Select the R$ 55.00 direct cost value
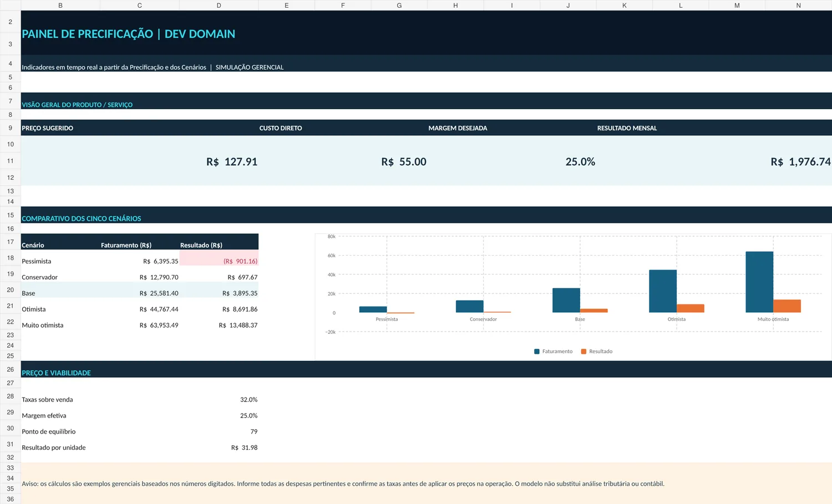The width and height of the screenshot is (832, 504). (x=404, y=162)
